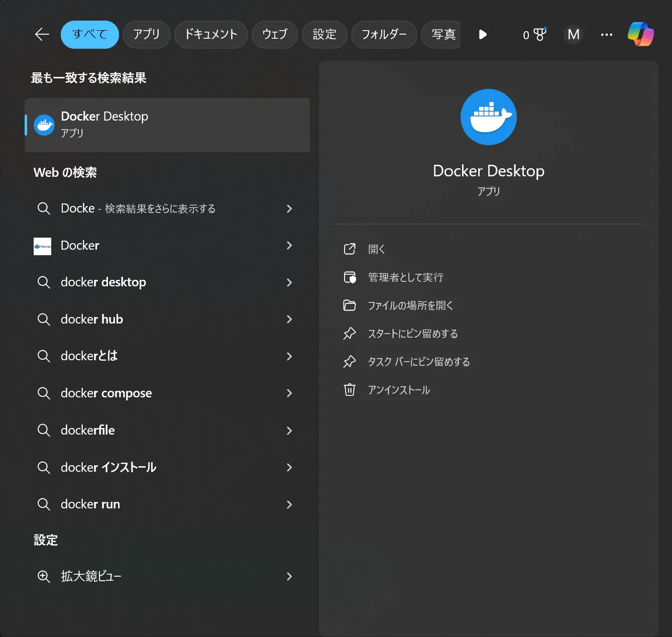Click the back arrow to exit search

tap(42, 34)
